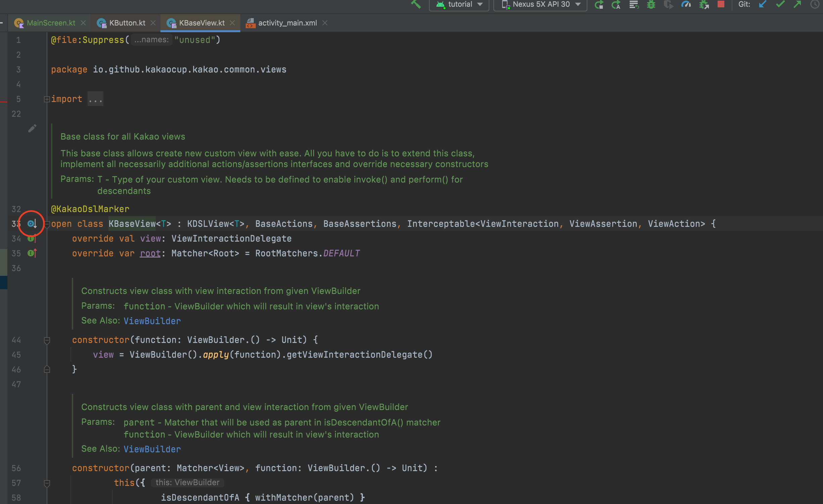Click the Git Commit checkmark icon
The width and height of the screenshot is (823, 504).
pyautogui.click(x=780, y=4)
